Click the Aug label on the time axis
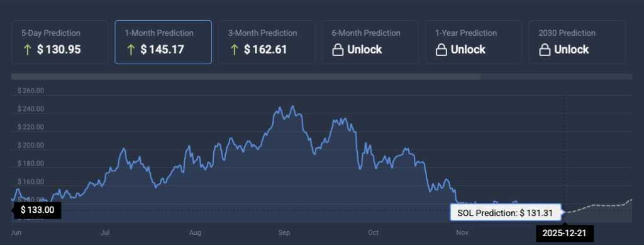Screen dimensions: 644x245 click(x=195, y=232)
